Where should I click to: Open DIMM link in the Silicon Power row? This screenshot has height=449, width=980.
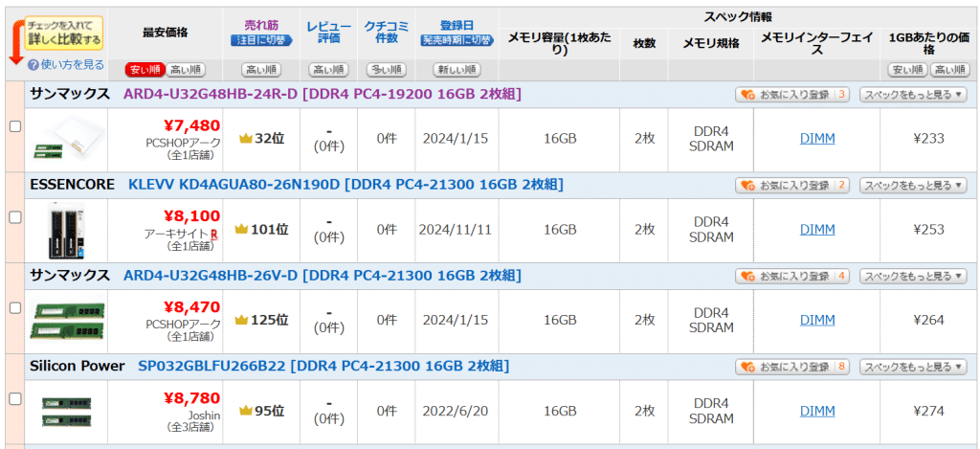(817, 411)
